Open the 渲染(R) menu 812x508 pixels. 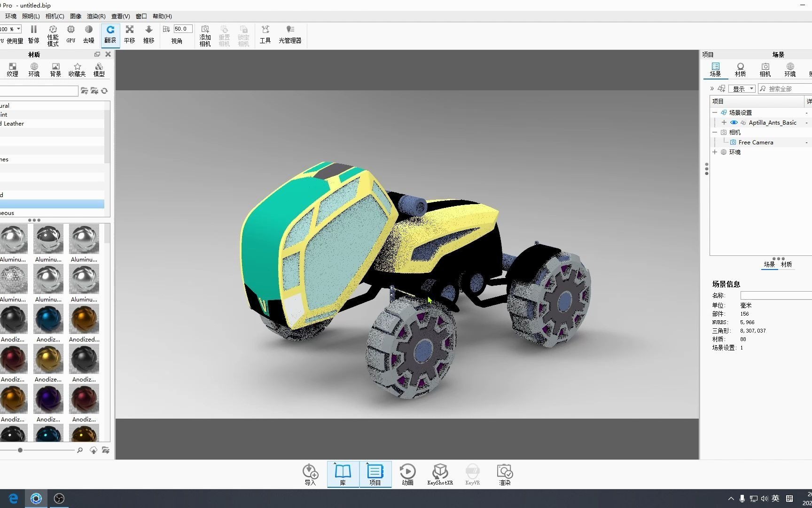(96, 16)
